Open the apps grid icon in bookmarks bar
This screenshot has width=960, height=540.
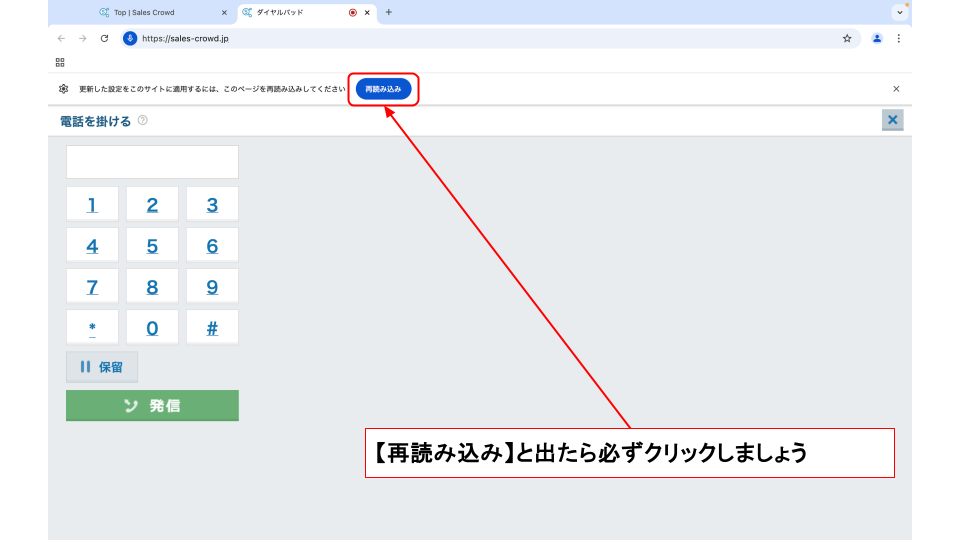point(60,62)
